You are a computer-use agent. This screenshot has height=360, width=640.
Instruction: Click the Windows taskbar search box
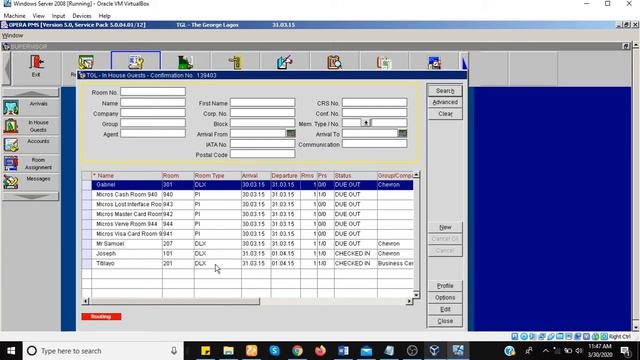tap(102, 351)
